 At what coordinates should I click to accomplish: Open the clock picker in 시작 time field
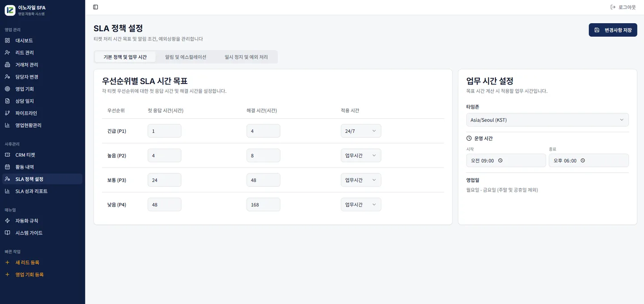pos(500,160)
